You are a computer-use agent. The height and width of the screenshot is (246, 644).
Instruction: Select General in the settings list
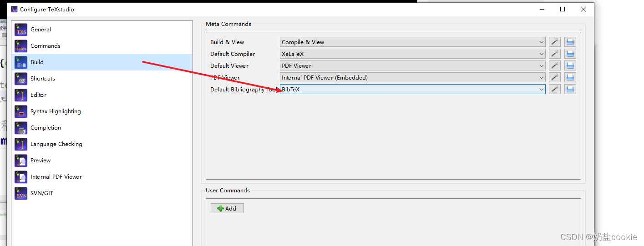(102, 30)
